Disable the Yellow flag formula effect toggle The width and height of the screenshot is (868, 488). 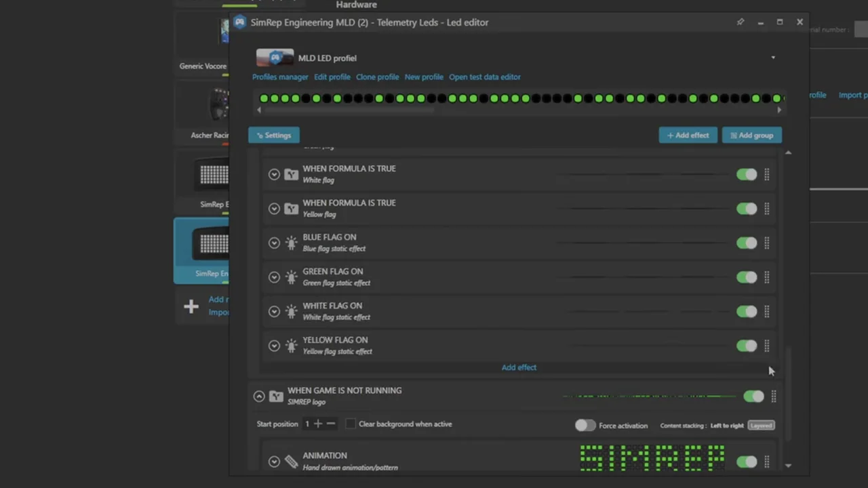[747, 209]
